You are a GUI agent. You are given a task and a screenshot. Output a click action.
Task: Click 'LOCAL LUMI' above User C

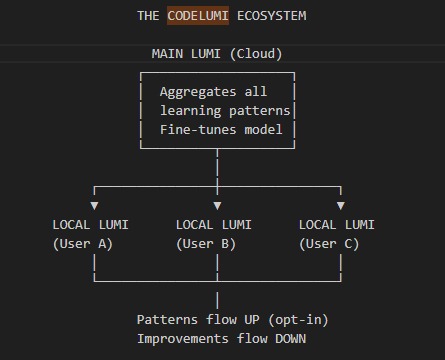click(x=337, y=225)
